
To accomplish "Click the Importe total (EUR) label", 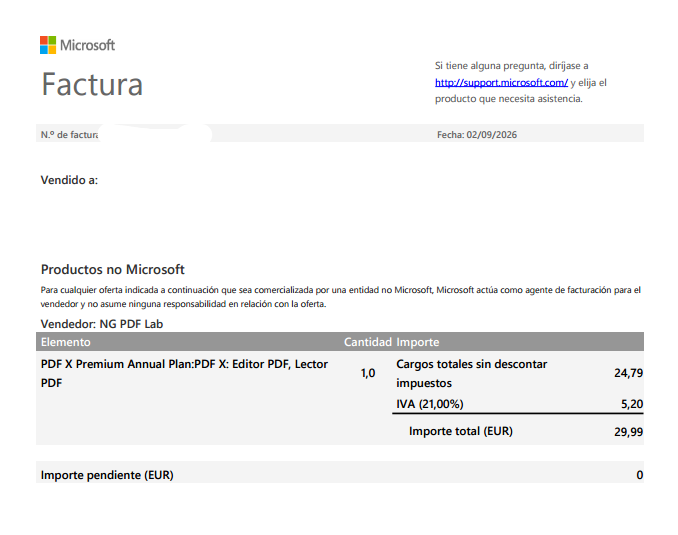I will click(461, 431).
